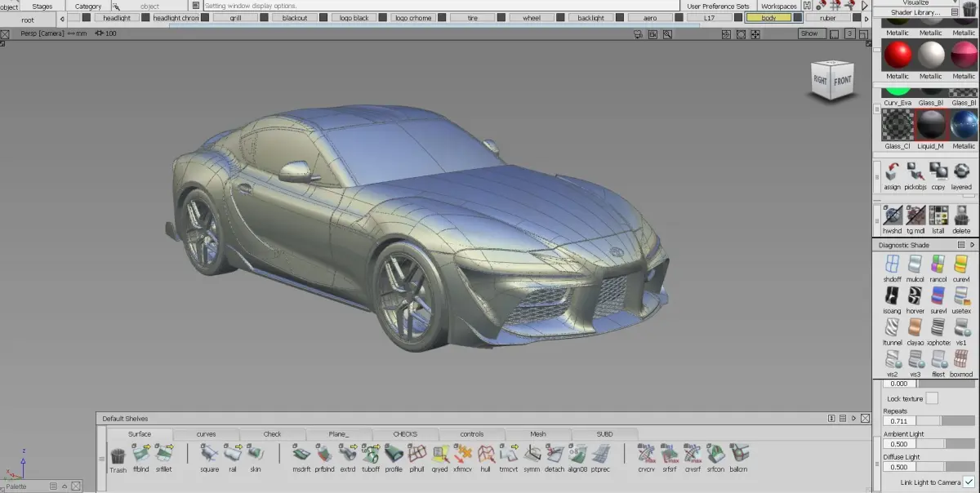Open the controls shelf tab
Image resolution: width=980 pixels, height=493 pixels.
coord(472,434)
